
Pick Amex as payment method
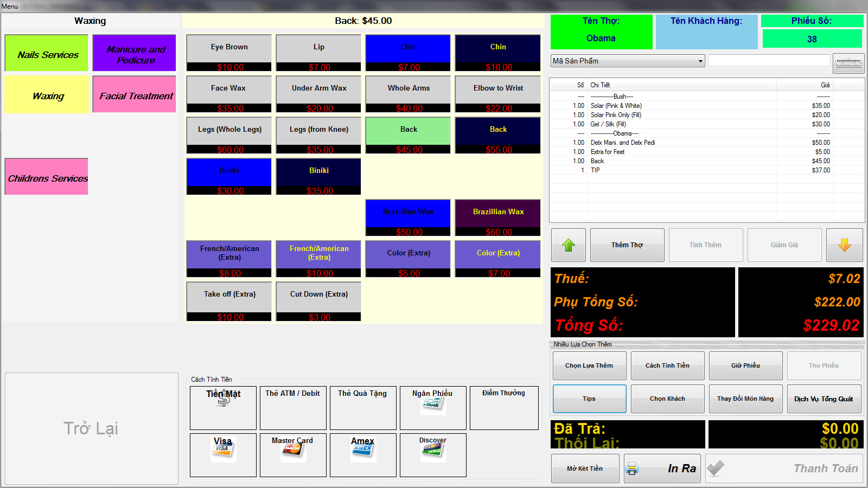[363, 454]
